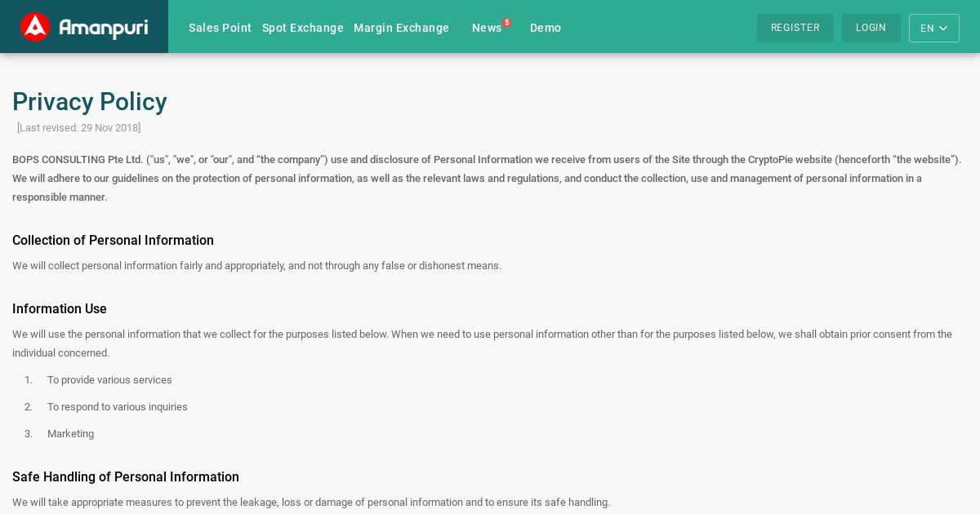Click the Safe Handling of Personal Information heading

pyautogui.click(x=126, y=477)
